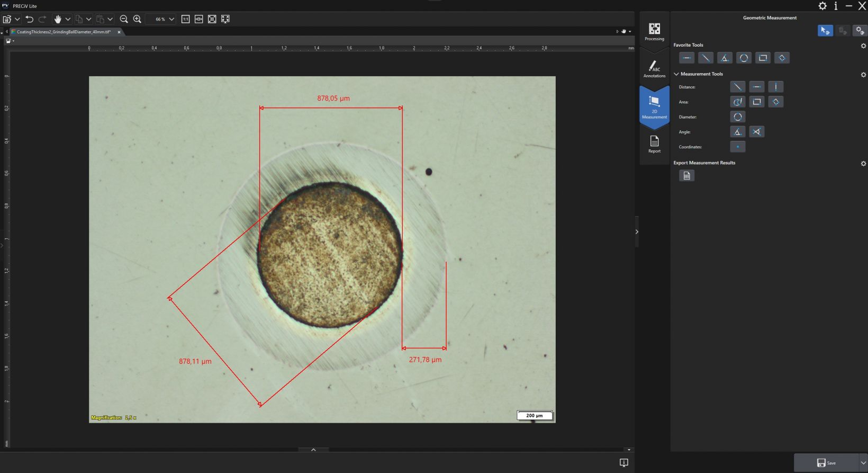
Task: Open the info panel icon at bottom right
Action: pyautogui.click(x=624, y=463)
